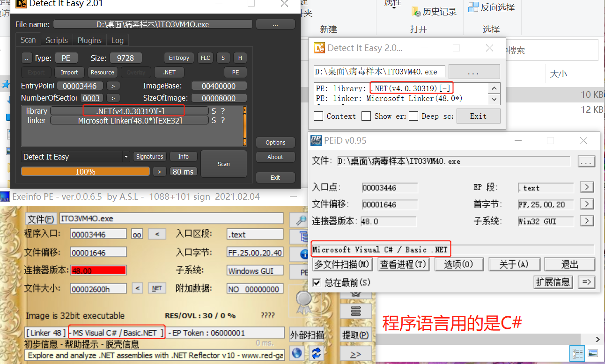The height and width of the screenshot is (364, 605).
Task: Click the 大小 column header in Explorer
Action: pyautogui.click(x=558, y=74)
